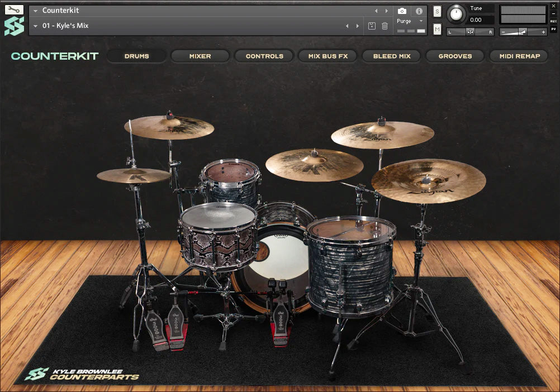
Task: Show aux sends with the AUX button
Action: (553, 20)
